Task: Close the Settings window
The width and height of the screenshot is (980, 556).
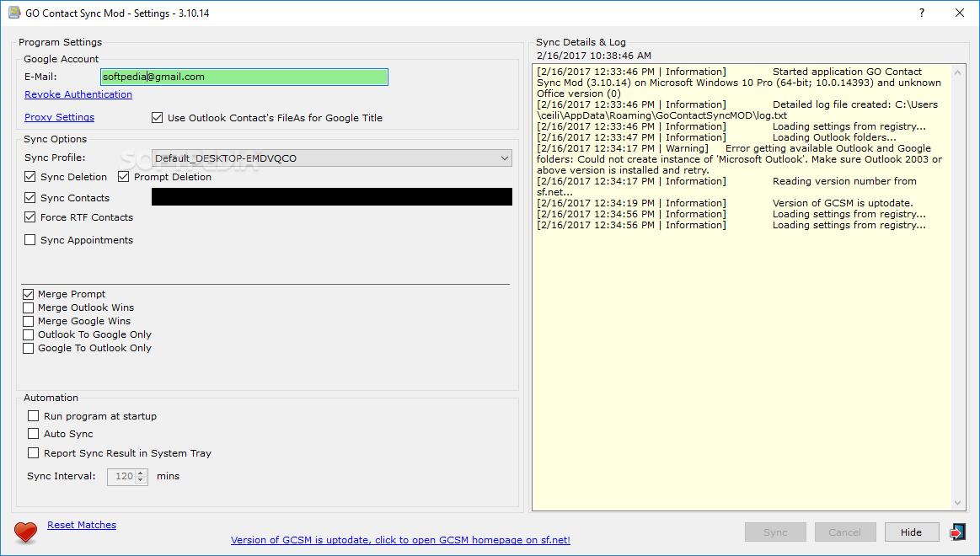Action: pyautogui.click(x=960, y=13)
